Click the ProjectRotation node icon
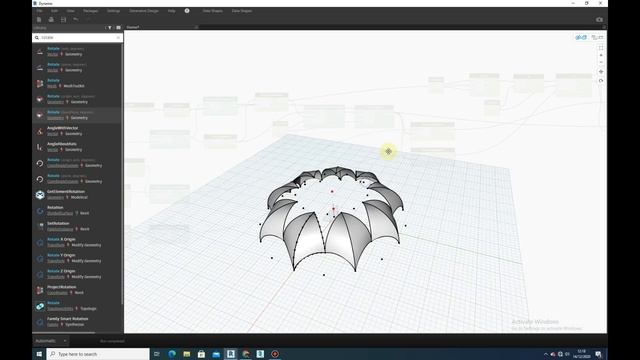 (40, 290)
